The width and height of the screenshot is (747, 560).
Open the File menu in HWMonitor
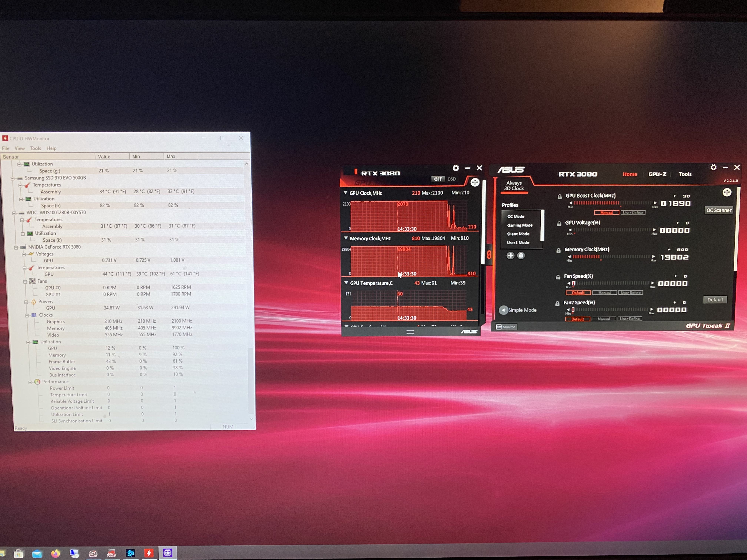pyautogui.click(x=6, y=148)
